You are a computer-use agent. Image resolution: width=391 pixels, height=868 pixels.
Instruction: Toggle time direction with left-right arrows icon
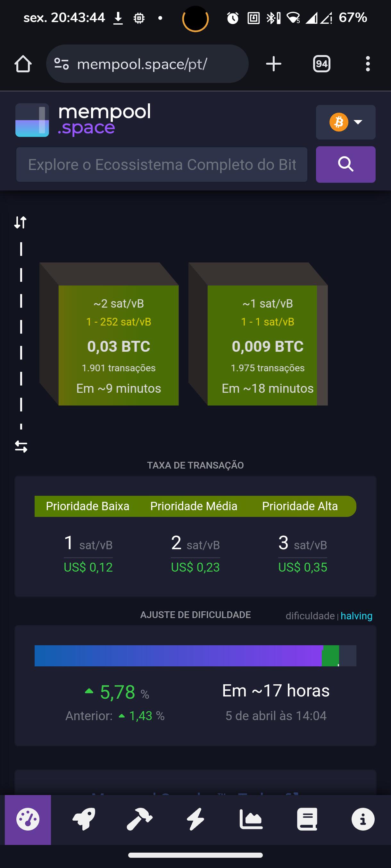point(21,447)
